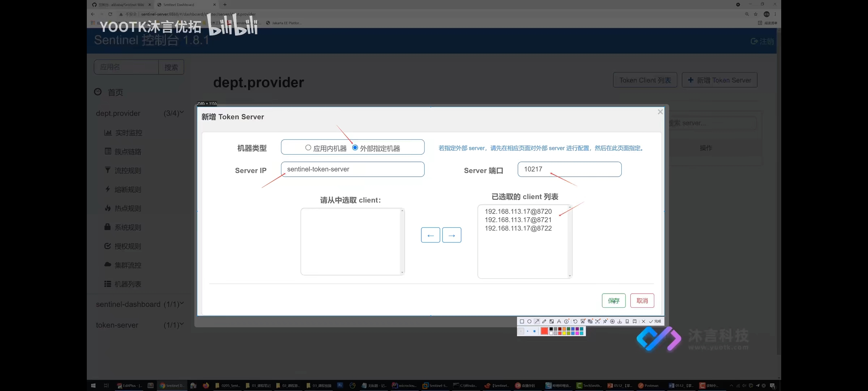
Task: Click the 应用名 search field
Action: click(x=126, y=67)
